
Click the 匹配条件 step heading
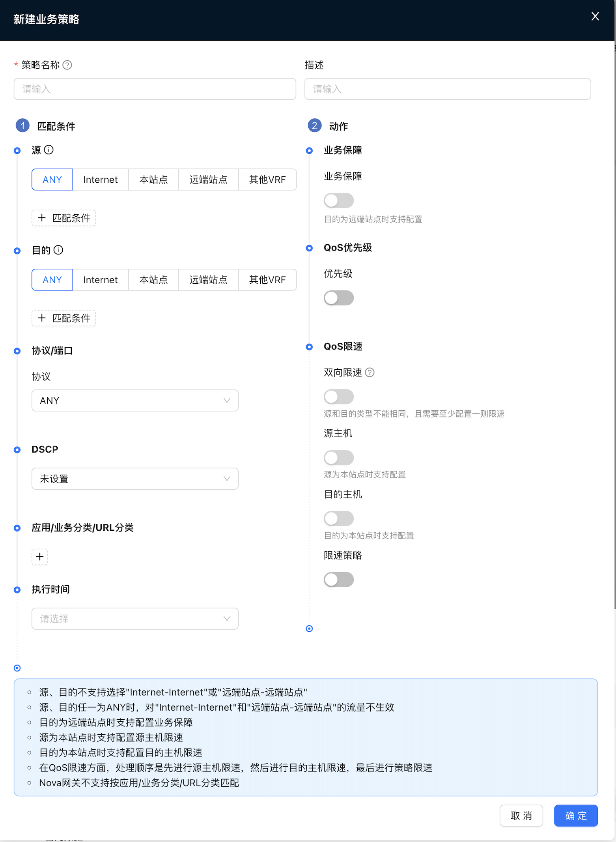pos(56,126)
